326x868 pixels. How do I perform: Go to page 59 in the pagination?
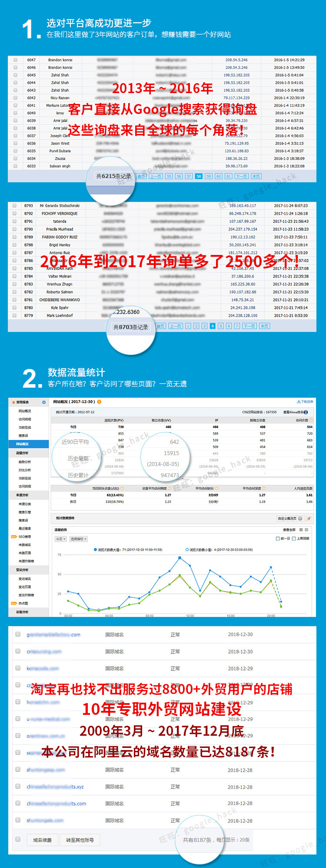pyautogui.click(x=209, y=176)
